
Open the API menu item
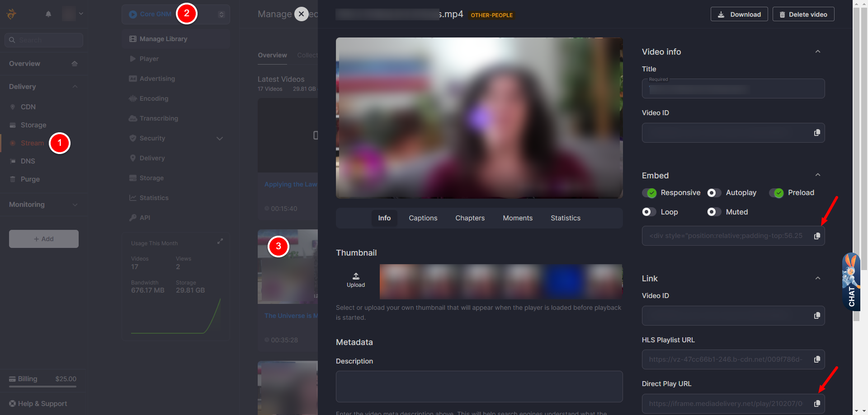(145, 218)
